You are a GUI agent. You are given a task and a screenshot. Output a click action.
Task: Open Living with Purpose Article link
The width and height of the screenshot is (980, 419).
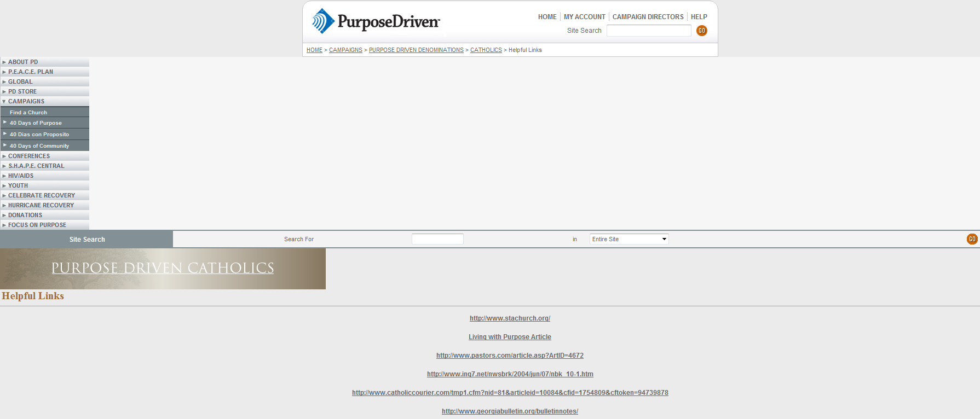click(x=510, y=337)
